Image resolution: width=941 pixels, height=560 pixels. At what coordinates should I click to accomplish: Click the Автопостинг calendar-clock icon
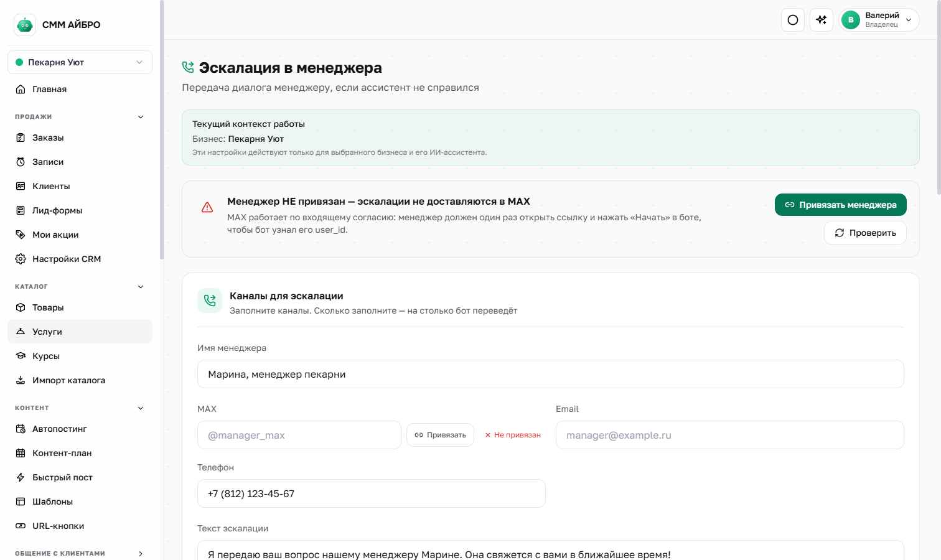click(x=21, y=429)
